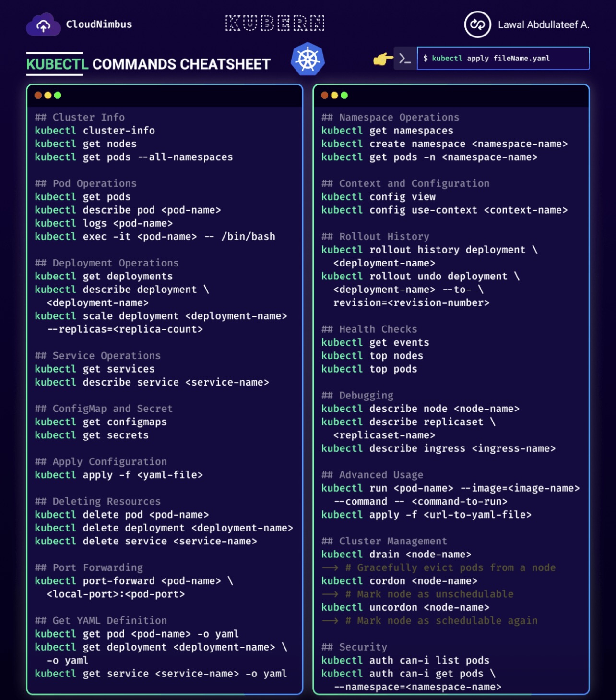Click 'kubectl get services' line

point(95,369)
